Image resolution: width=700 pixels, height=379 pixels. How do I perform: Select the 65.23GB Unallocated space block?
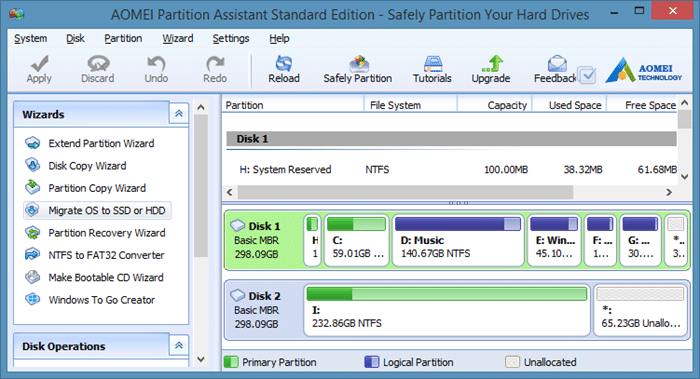click(640, 310)
